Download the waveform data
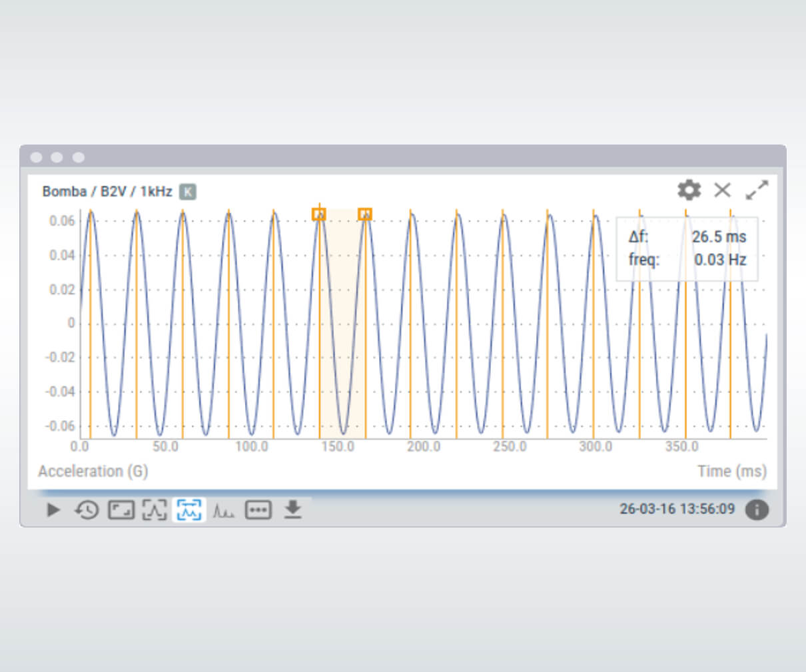This screenshot has width=806, height=672. point(292,509)
